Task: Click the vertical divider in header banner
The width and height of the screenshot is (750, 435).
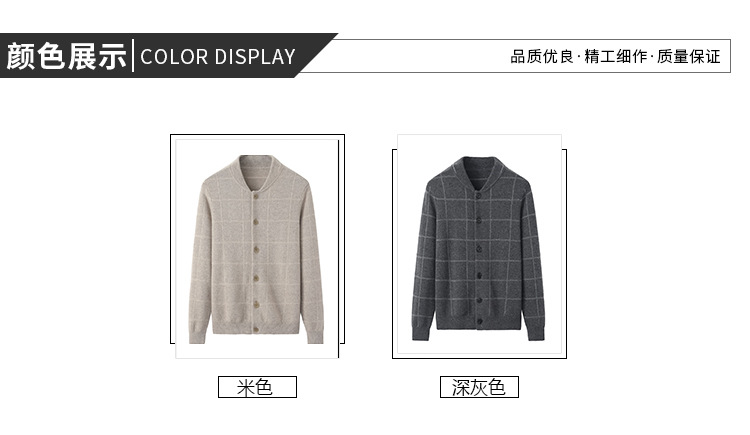Action: point(133,56)
